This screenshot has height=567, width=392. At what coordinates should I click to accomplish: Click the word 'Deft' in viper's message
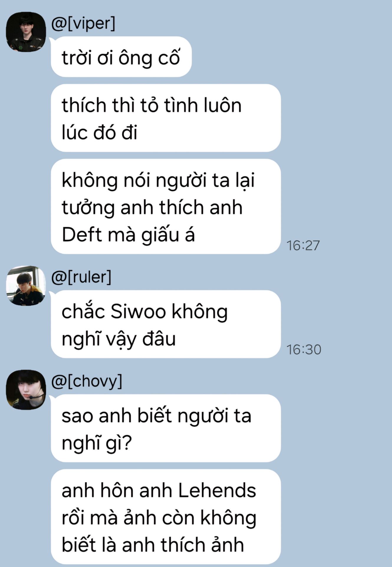[x=82, y=234]
